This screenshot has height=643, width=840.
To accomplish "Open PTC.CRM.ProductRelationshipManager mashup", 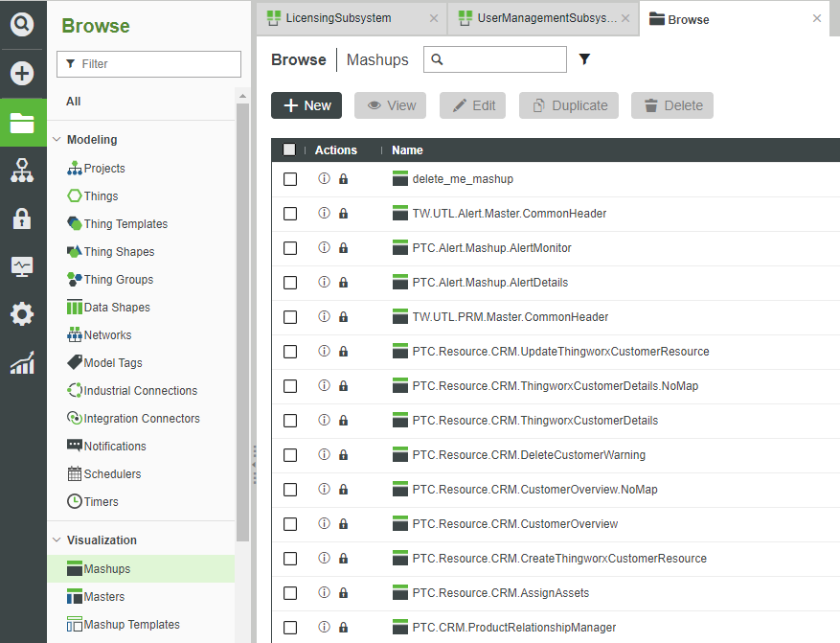I will pyautogui.click(x=513, y=628).
